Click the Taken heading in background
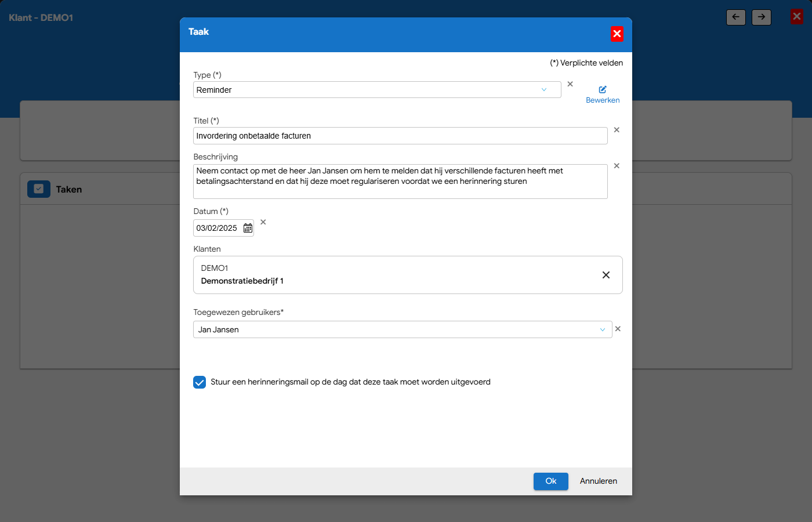This screenshot has width=812, height=522. click(69, 189)
